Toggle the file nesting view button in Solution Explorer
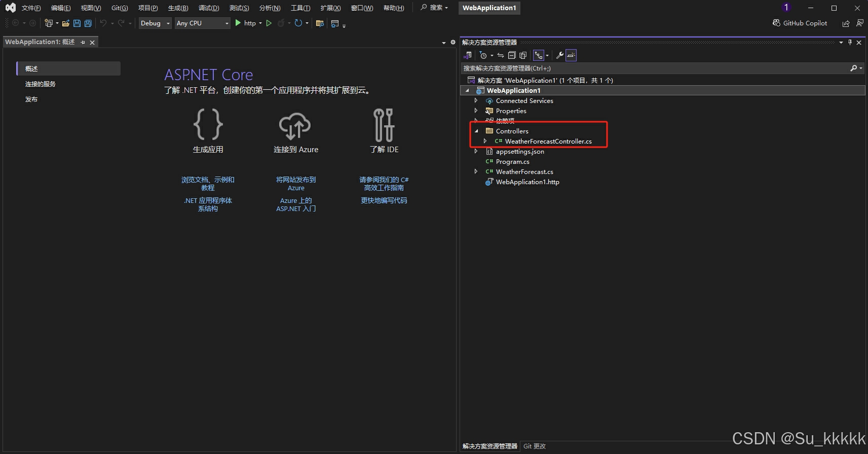The width and height of the screenshot is (868, 454). pos(539,55)
